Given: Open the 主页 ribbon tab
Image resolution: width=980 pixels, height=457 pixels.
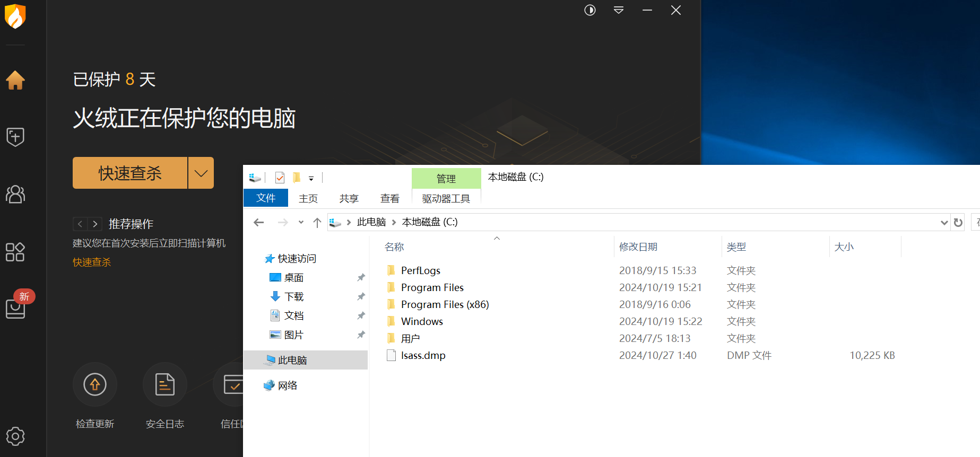Looking at the screenshot, I should (308, 198).
